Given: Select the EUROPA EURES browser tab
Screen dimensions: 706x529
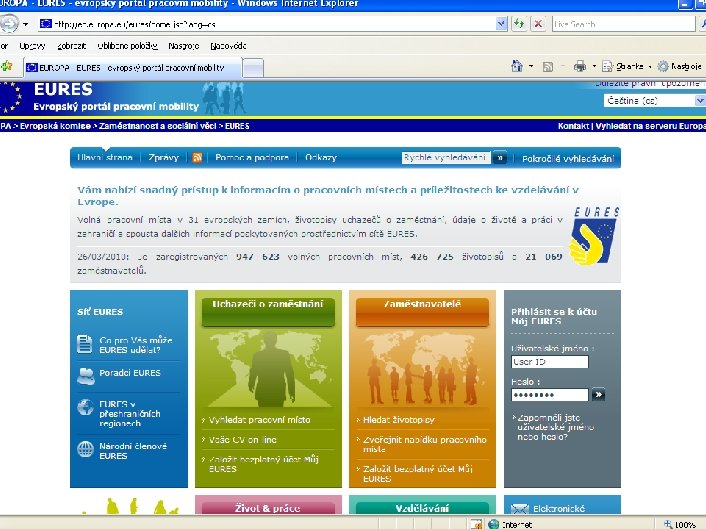Looking at the screenshot, I should point(132,68).
